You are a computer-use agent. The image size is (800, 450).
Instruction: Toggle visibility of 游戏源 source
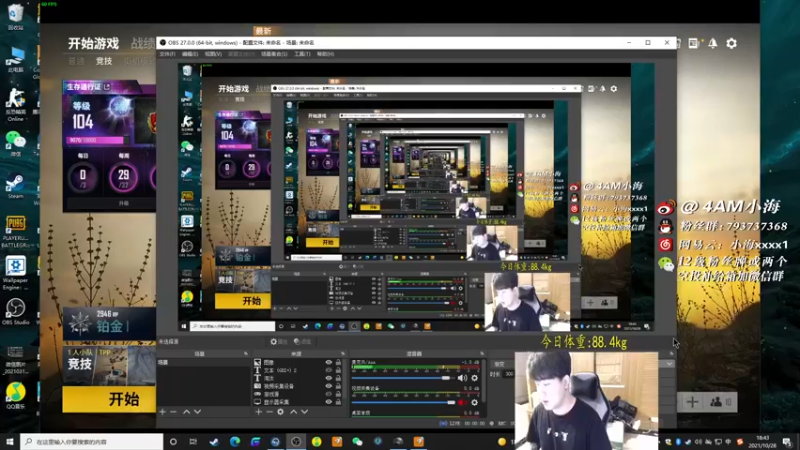click(x=329, y=394)
